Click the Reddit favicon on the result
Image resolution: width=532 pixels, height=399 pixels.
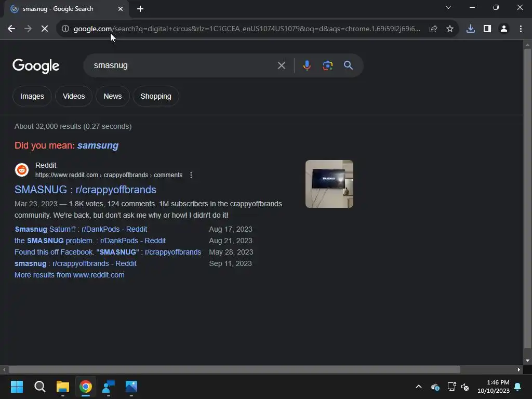(22, 170)
